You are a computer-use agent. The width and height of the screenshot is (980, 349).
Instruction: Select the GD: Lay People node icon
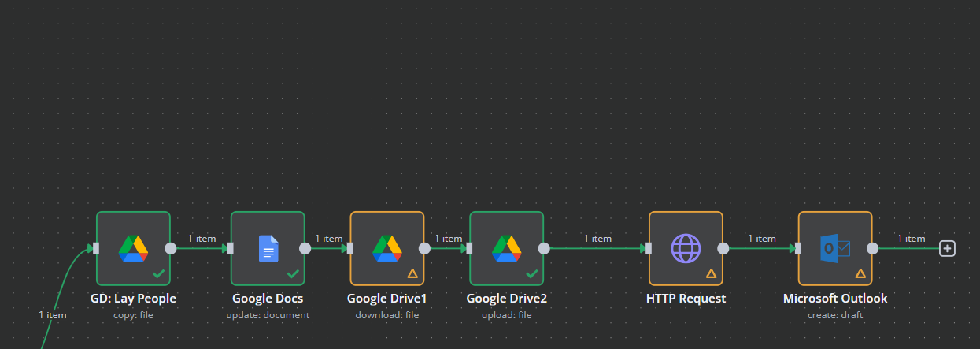point(133,248)
